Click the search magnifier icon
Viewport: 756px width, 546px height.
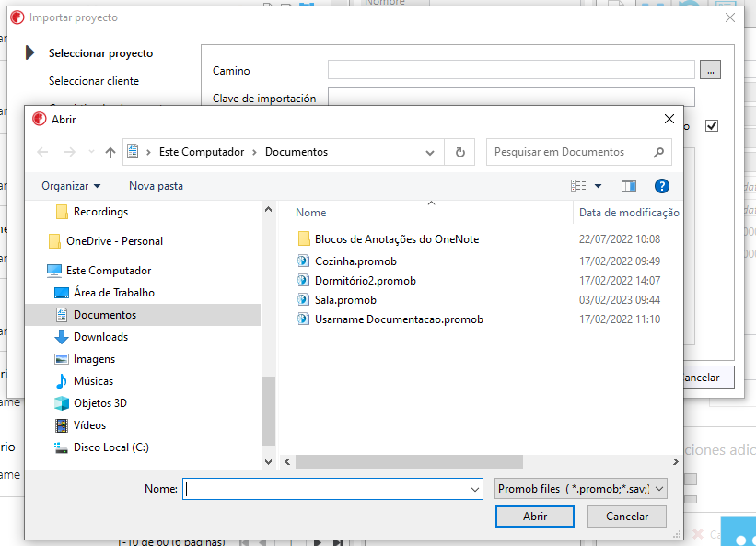coord(658,152)
